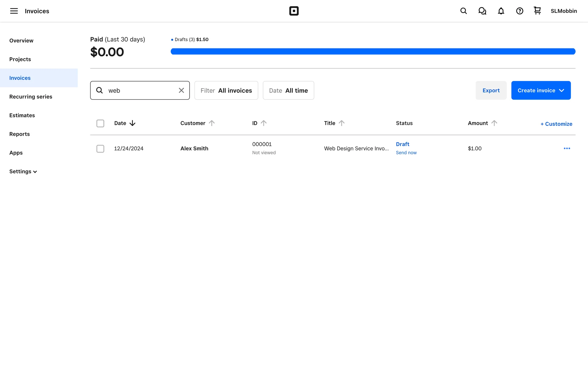Open the three-dot menu for invoice 000001
588x368 pixels.
[x=567, y=148]
